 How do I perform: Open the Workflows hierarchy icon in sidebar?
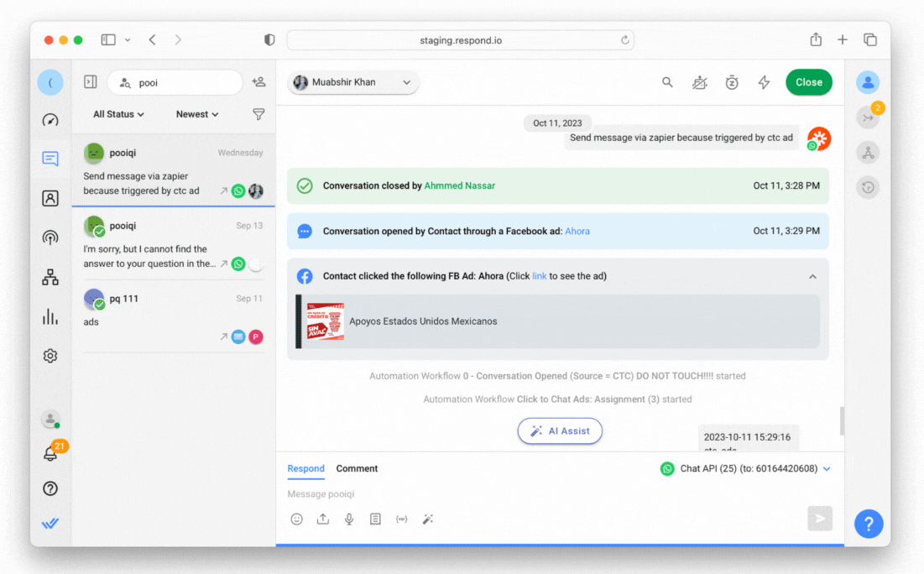coord(50,277)
